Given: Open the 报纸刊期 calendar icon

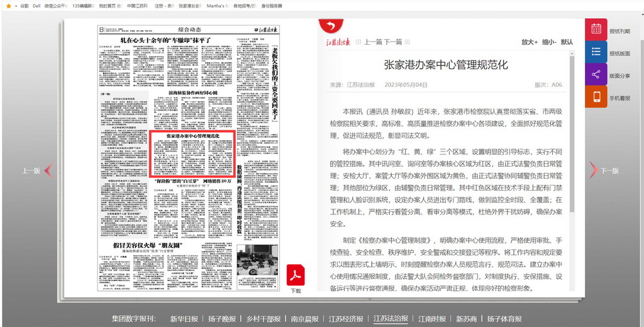Looking at the screenshot, I should pos(596,30).
